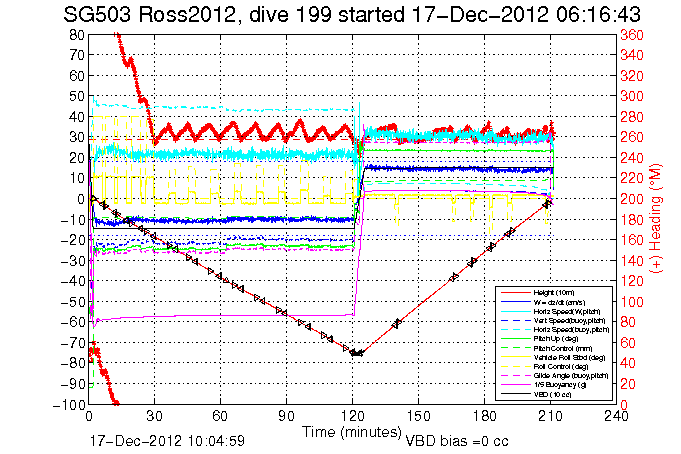This screenshot has height=454, width=681.
Task: Click the dive-bottom marker cluster at the depth minimum
Action: click(357, 353)
